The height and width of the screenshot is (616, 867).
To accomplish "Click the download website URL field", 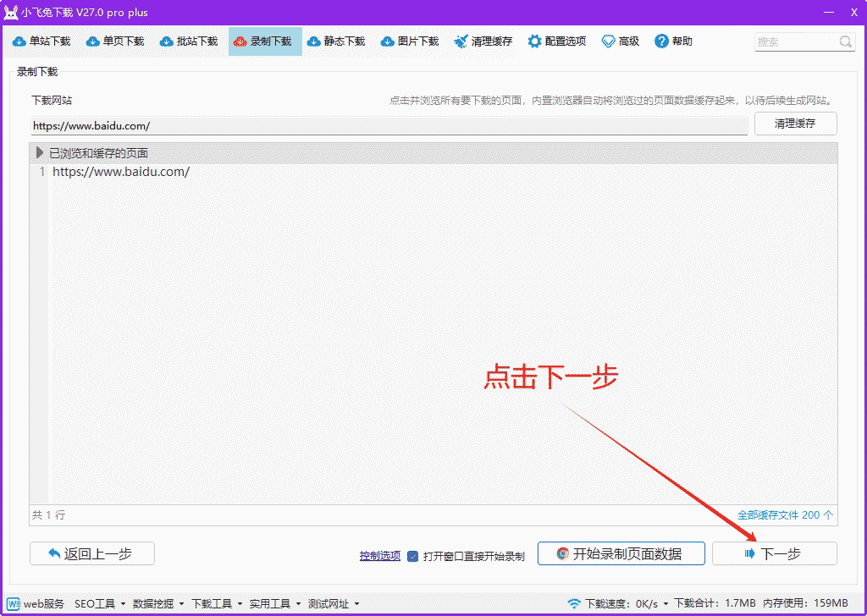I will (389, 126).
